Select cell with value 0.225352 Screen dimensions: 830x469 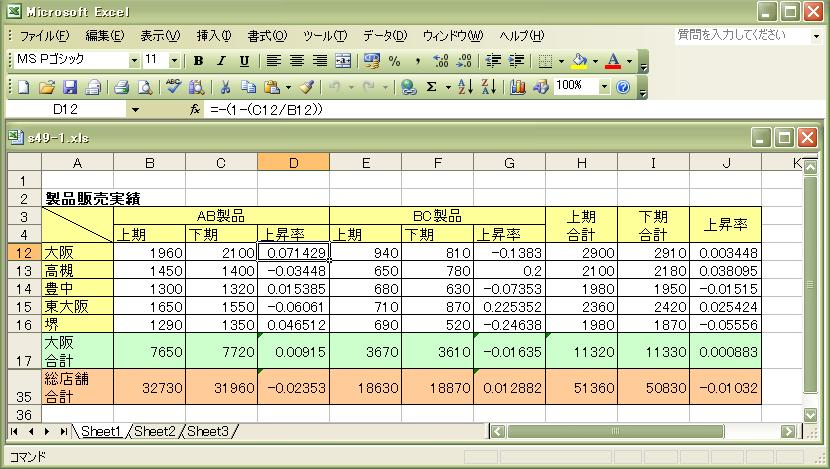pyautogui.click(x=509, y=306)
